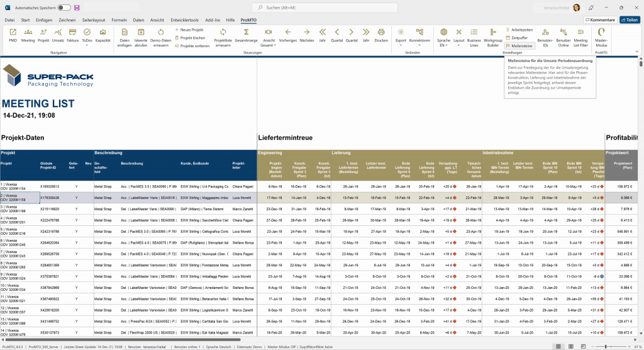Viewport: 644px width, 350px height.
Task: Click the Teilen button
Action: click(630, 20)
